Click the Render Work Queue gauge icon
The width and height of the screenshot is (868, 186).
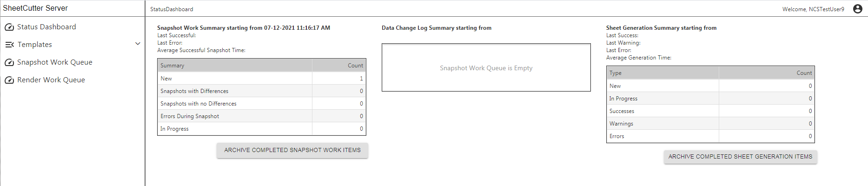(x=9, y=80)
